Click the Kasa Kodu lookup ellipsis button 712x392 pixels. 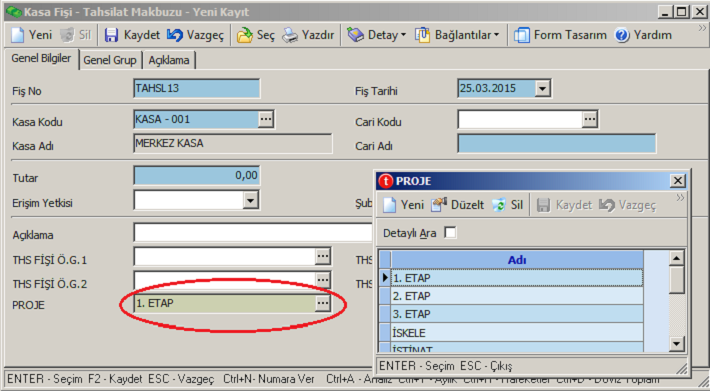coord(266,119)
